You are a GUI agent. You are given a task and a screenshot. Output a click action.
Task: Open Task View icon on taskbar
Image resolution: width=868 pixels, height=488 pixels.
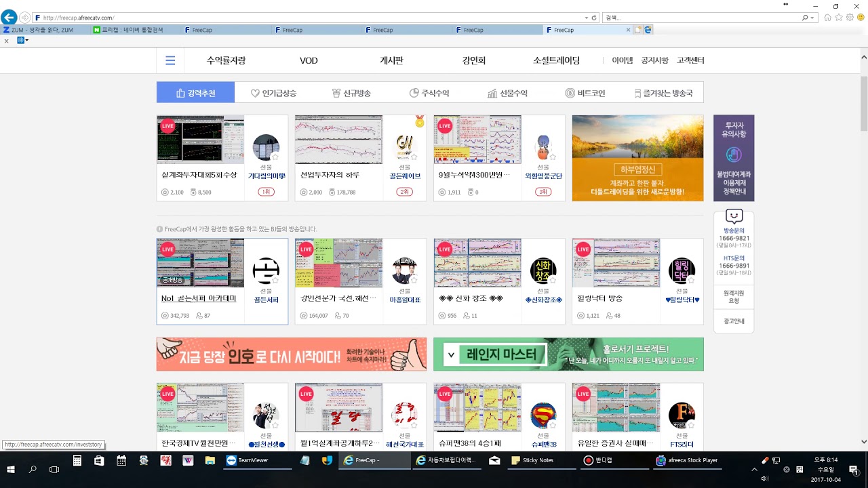click(x=54, y=469)
